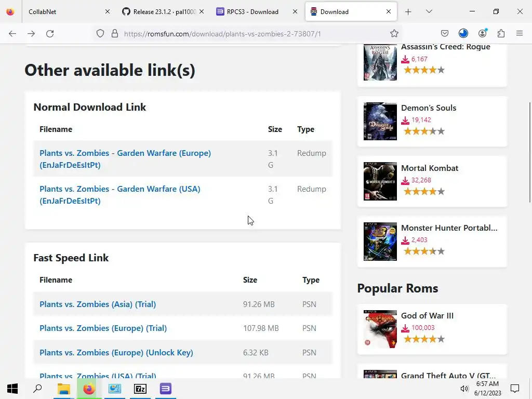Click Fast Speed Link heading
Screen dimensions: 532x399
(x=71, y=258)
